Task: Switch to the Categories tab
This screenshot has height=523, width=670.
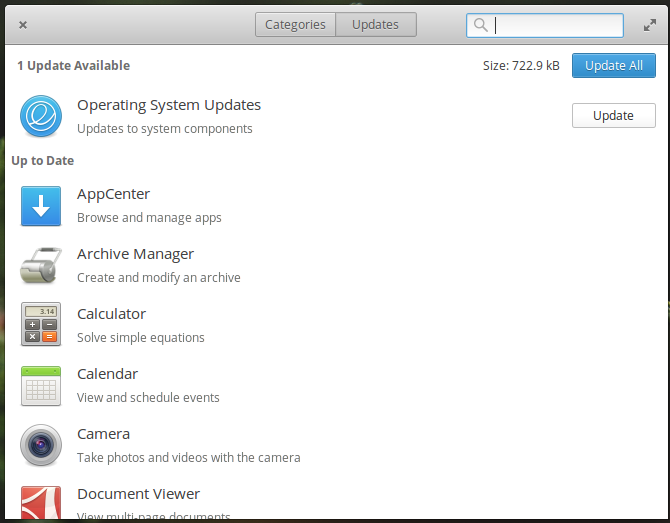Action: [295, 25]
